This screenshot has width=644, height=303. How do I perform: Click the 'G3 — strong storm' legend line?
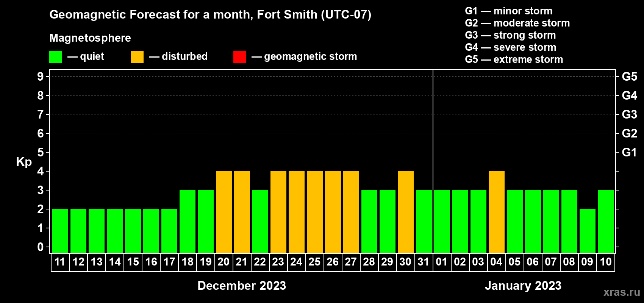tap(510, 35)
